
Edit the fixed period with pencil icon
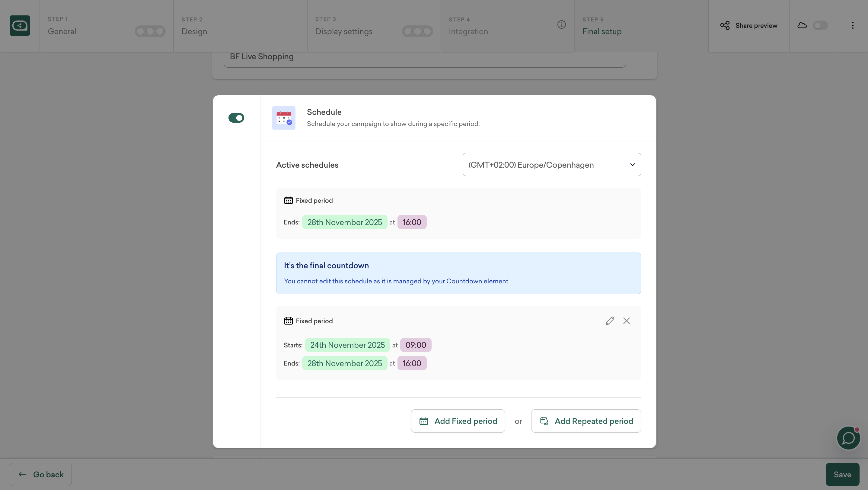pyautogui.click(x=610, y=321)
